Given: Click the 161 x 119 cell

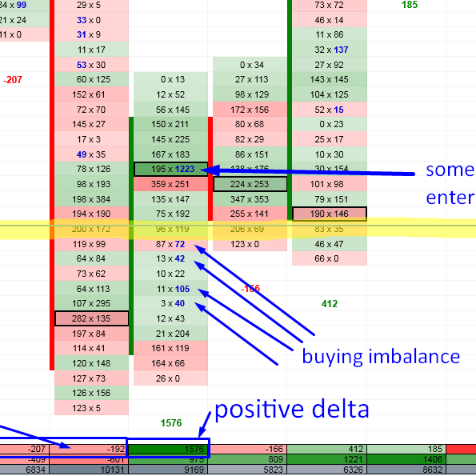Looking at the screenshot, I should click(170, 348).
